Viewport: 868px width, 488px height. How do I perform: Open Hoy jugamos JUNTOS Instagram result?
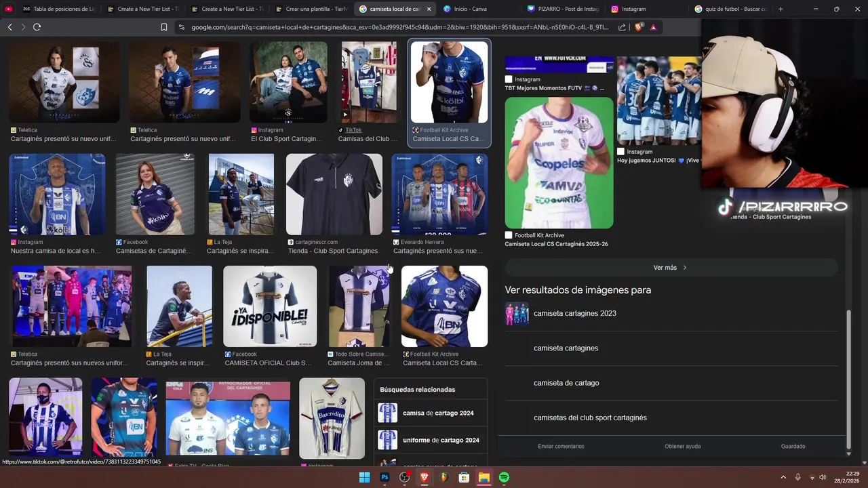coord(658,110)
